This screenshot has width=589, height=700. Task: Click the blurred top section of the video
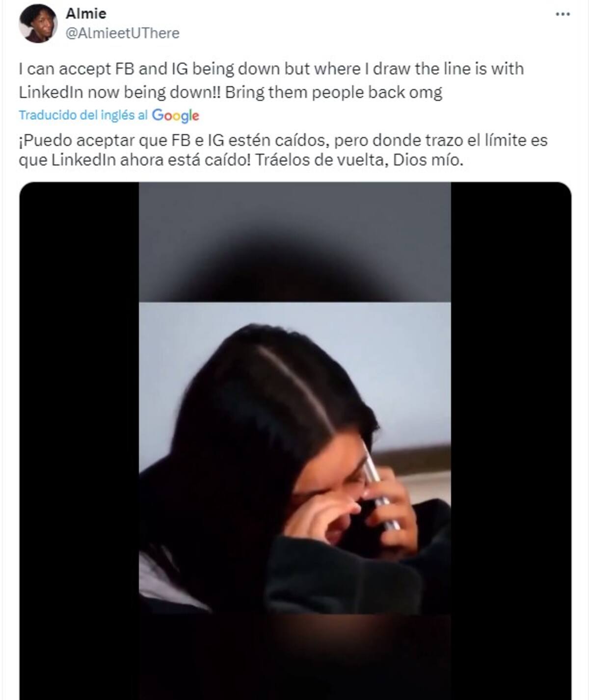coord(294,242)
